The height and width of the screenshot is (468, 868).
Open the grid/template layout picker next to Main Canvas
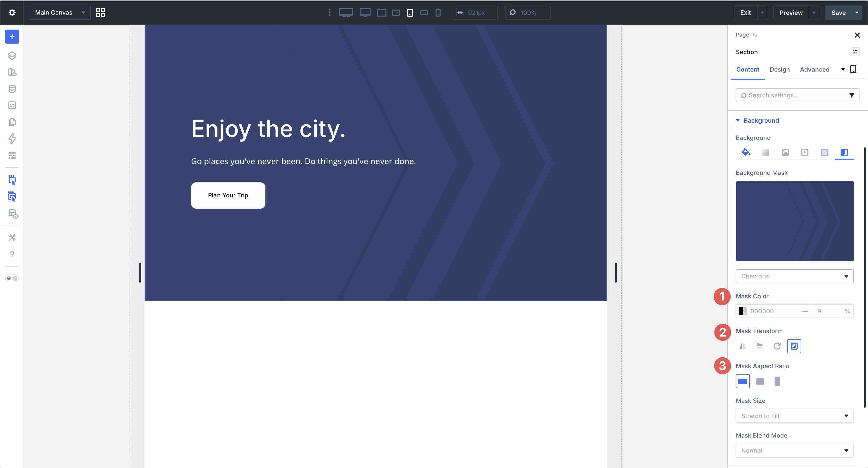pos(100,13)
